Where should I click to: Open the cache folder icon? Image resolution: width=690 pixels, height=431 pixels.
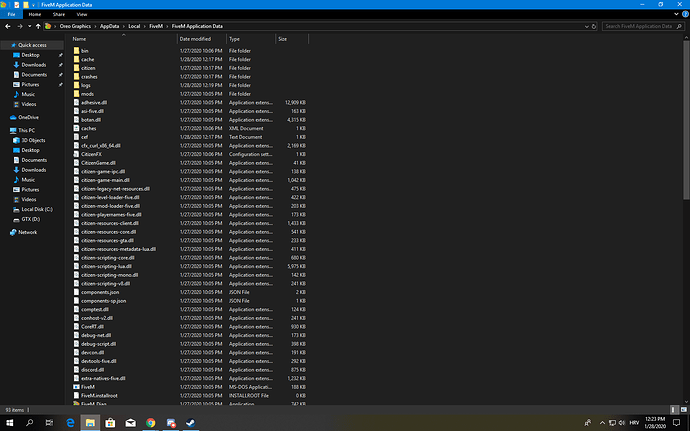pyautogui.click(x=76, y=59)
